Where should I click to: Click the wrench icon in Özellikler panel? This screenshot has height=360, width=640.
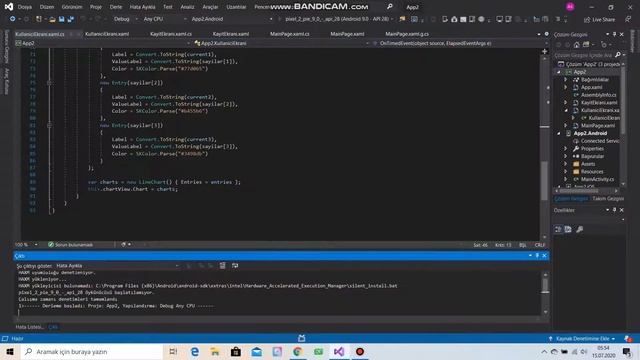(580, 229)
